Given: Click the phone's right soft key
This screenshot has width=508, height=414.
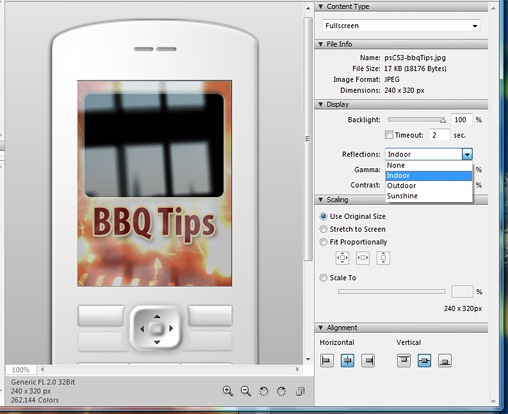Looking at the screenshot, I should coord(210,315).
